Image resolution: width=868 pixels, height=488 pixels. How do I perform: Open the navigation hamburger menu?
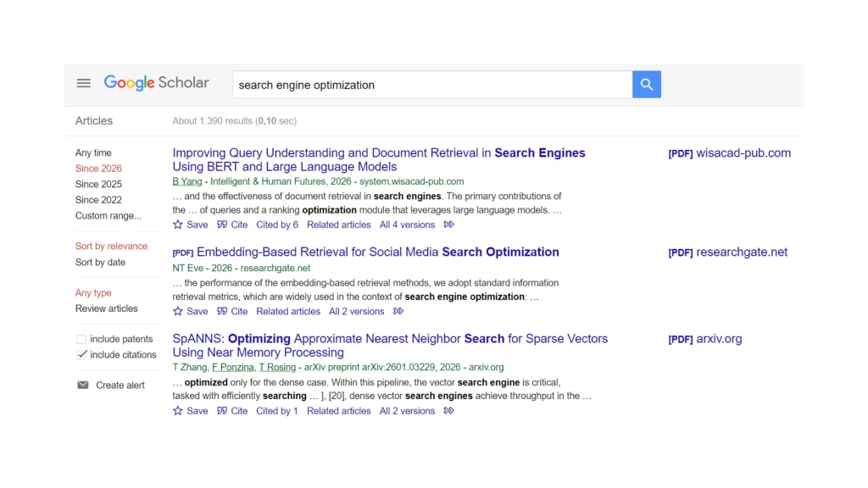click(83, 82)
